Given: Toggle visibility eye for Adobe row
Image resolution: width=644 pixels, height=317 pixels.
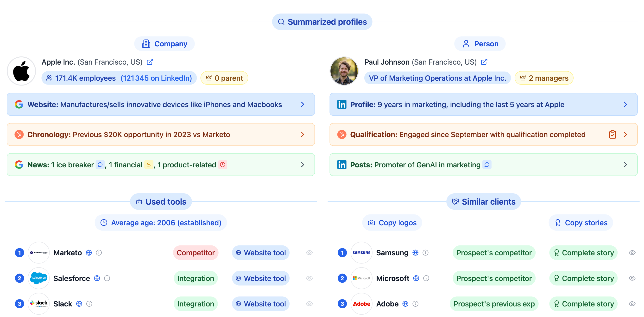Looking at the screenshot, I should (632, 304).
